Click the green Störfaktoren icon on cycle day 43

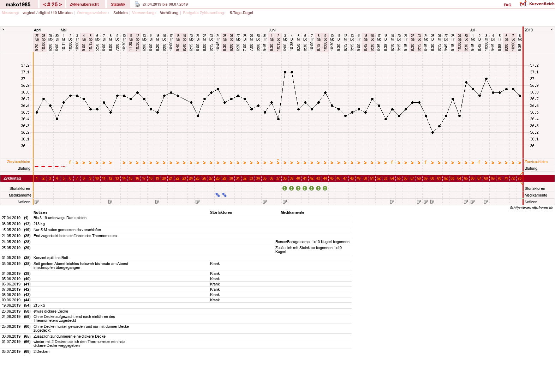tap(318, 188)
